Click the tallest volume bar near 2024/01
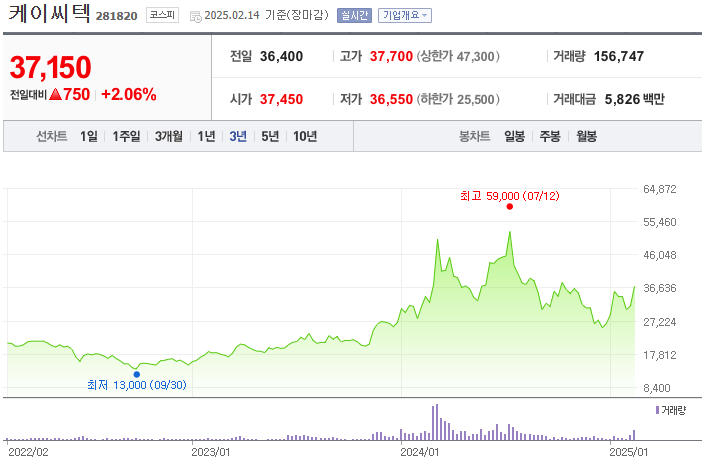Image resolution: width=702 pixels, height=459 pixels. 437,422
